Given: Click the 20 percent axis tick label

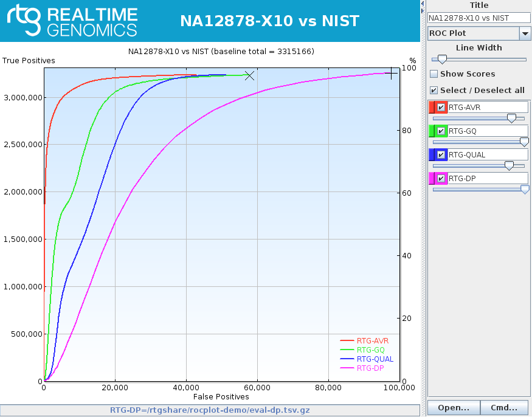Looking at the screenshot, I should coord(407,319).
